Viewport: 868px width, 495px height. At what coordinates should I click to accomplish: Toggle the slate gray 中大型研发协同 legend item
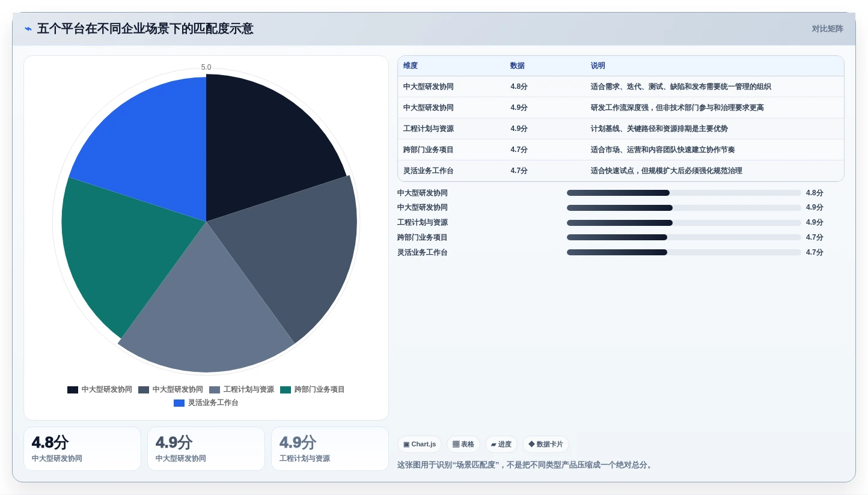[x=171, y=389]
